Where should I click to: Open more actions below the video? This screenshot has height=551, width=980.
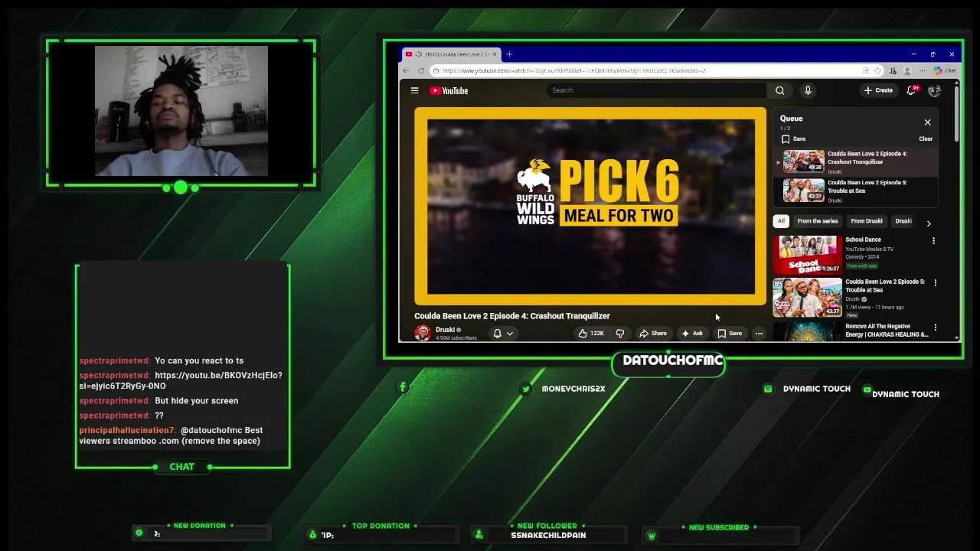pyautogui.click(x=759, y=333)
